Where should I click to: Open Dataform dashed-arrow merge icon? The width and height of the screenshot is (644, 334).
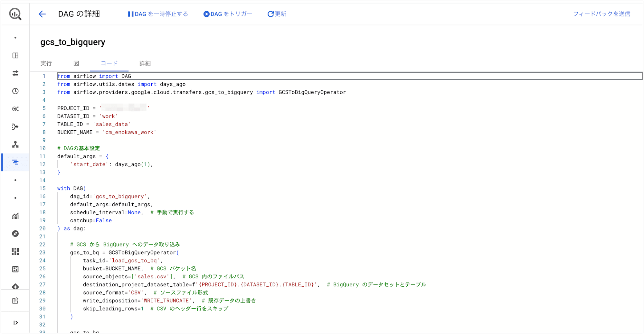15,127
